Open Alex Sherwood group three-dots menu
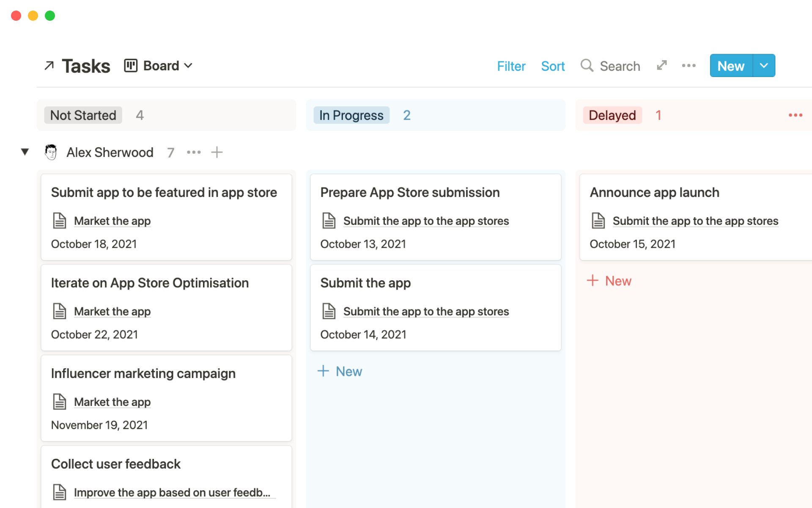This screenshot has height=508, width=812. pos(194,152)
